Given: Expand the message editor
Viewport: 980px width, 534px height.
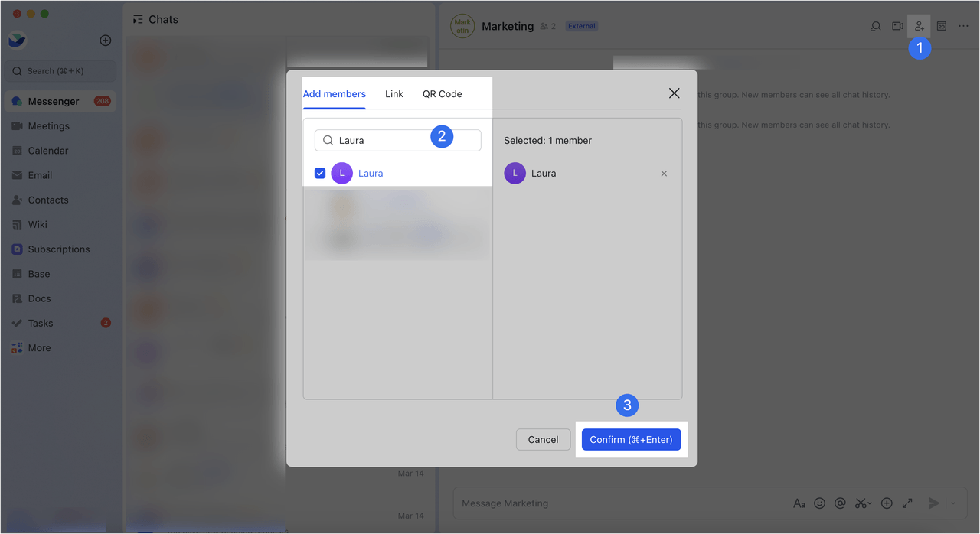Looking at the screenshot, I should coord(907,503).
